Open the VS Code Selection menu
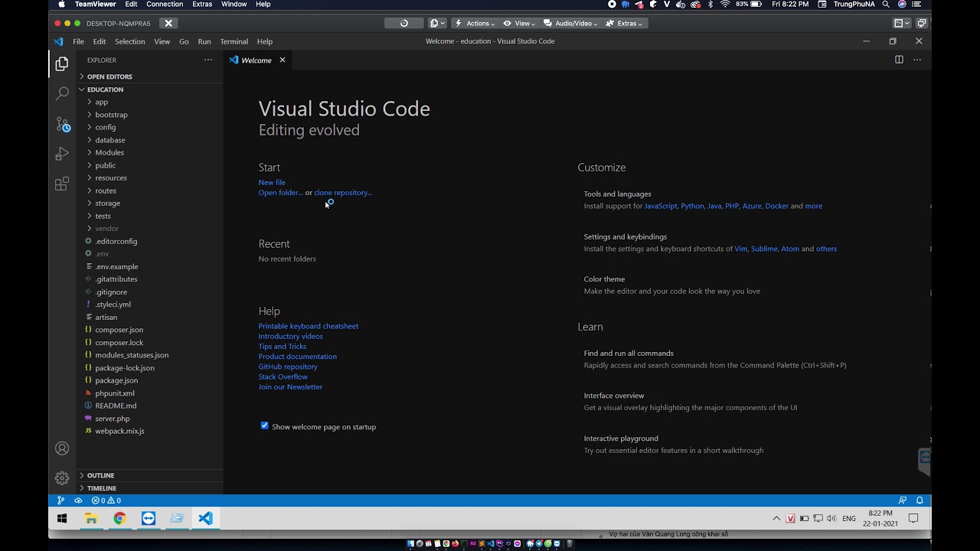Viewport: 980px width, 551px height. pos(129,41)
